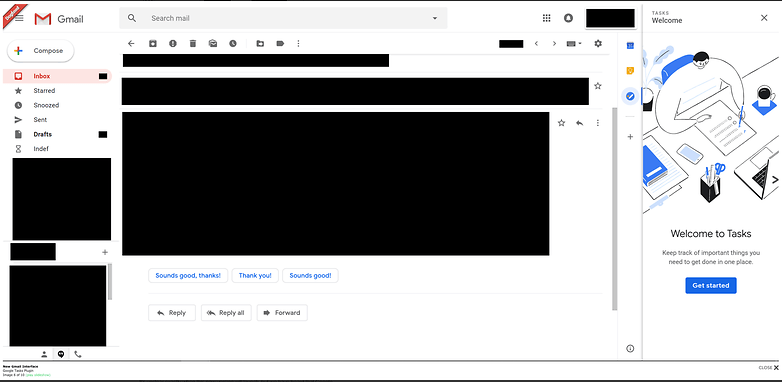
Task: Click CLOSE on the image viewer
Action: tap(768, 368)
